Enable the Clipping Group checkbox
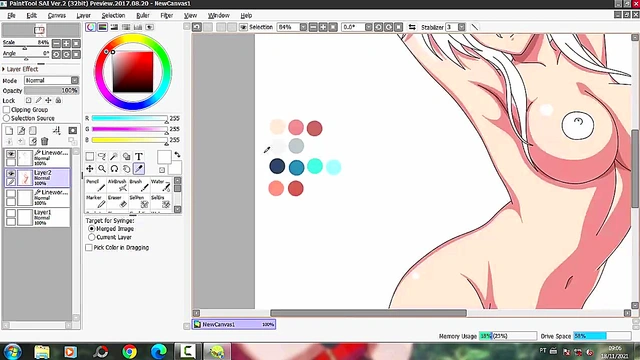640x360 pixels. pos(7,110)
